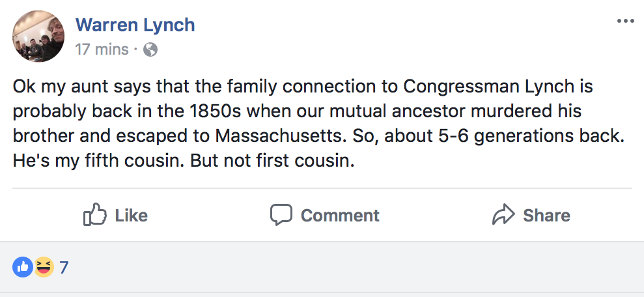
Task: Click the blue thumbs-up reaction badge
Action: pos(23,267)
